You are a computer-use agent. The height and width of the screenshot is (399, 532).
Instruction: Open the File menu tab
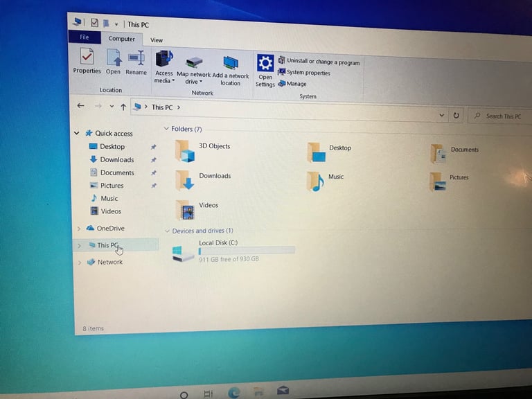[84, 37]
